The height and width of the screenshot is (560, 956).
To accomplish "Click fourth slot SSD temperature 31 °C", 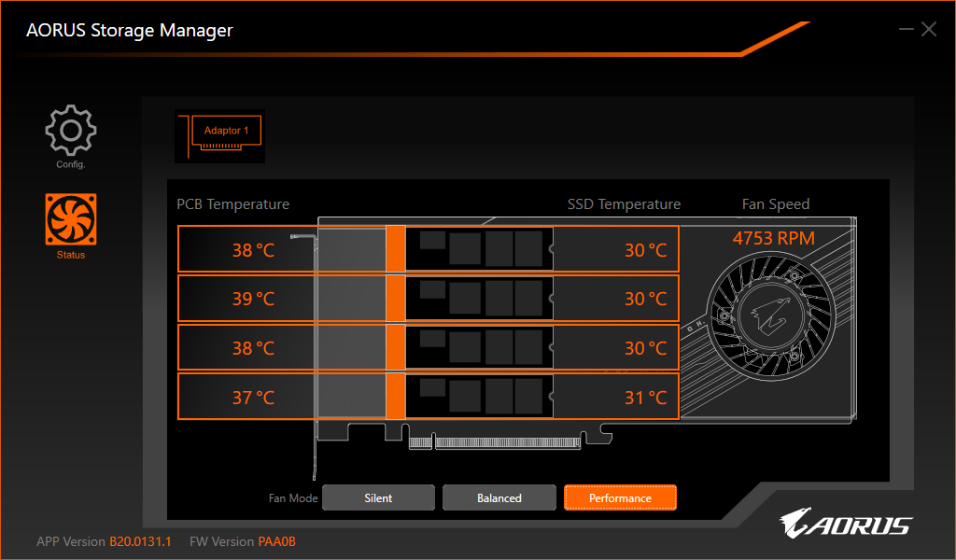I will pos(645,398).
